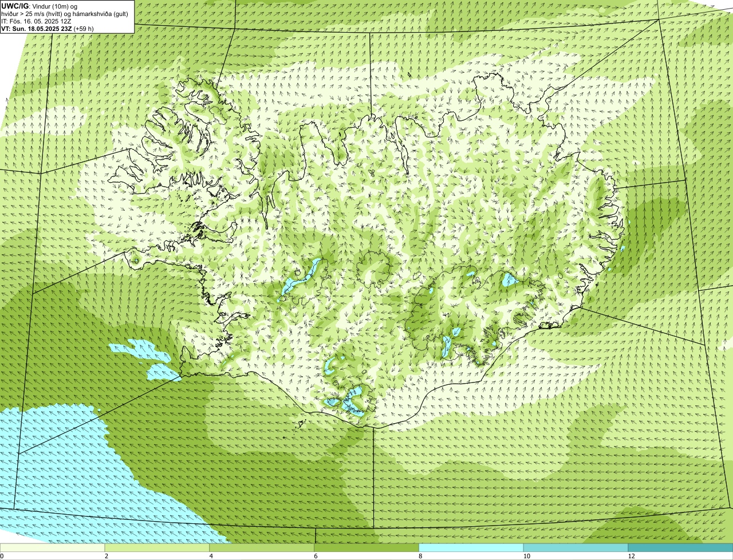Viewport: 733px width, 560px height.
Task: Click the 0–2 m/s pale yellow legend segment
Action: [x=53, y=548]
